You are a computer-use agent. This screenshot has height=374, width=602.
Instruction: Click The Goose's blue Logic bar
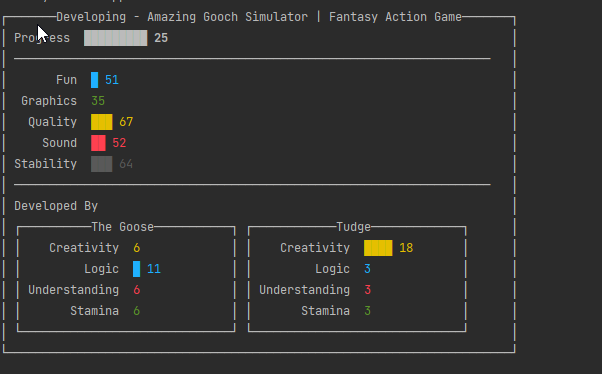coord(136,269)
